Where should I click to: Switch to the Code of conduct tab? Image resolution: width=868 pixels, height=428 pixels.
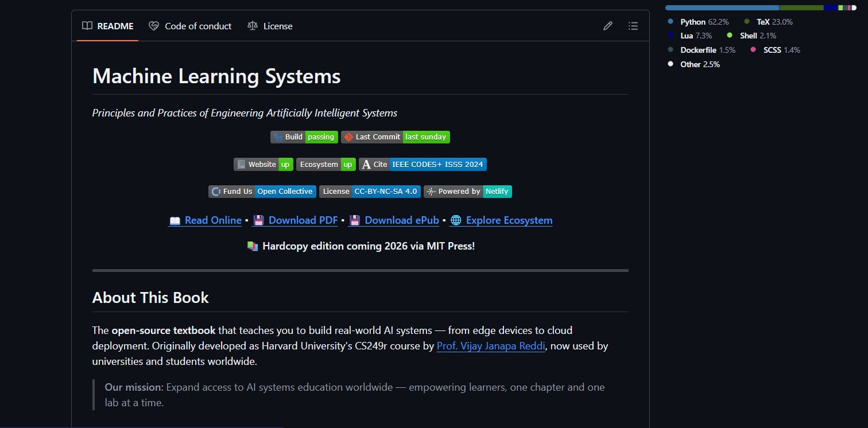[x=190, y=26]
